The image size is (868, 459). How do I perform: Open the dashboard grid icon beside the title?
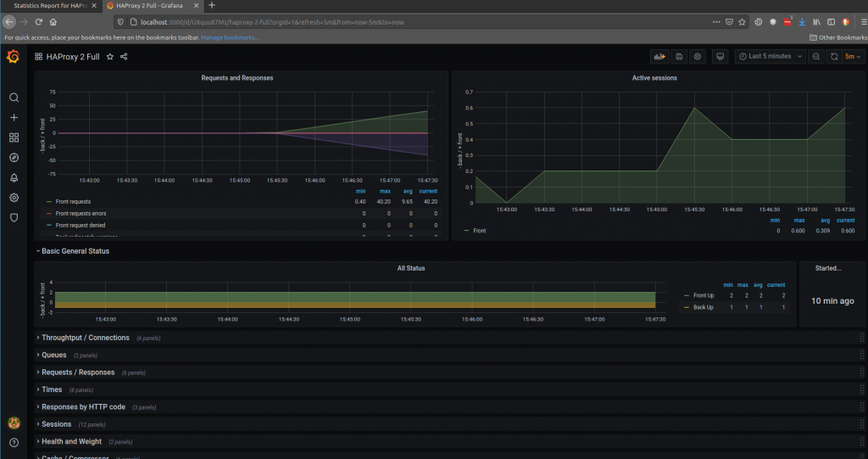tap(39, 57)
